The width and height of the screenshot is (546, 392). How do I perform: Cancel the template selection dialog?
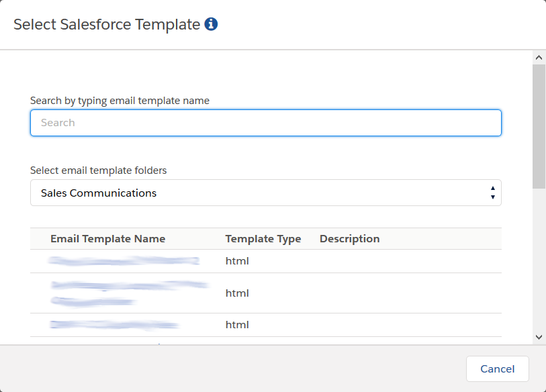[x=497, y=369]
